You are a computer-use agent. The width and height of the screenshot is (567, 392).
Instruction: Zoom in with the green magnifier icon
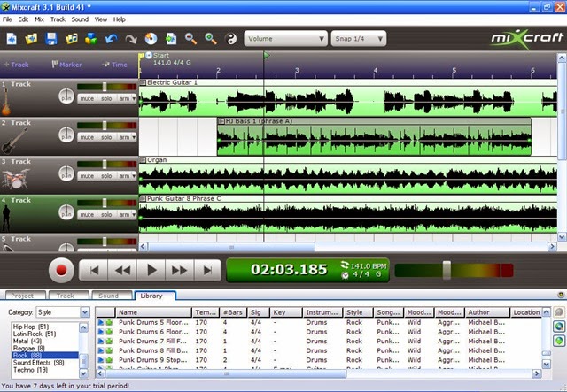(211, 39)
